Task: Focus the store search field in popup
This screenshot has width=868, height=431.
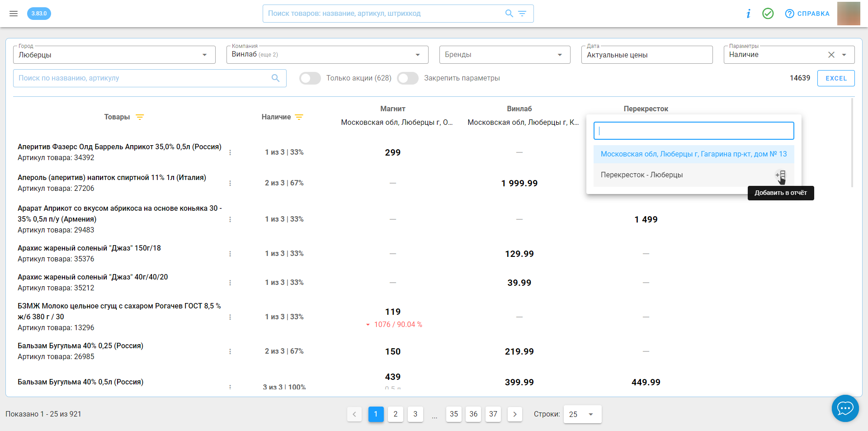Action: (x=693, y=131)
